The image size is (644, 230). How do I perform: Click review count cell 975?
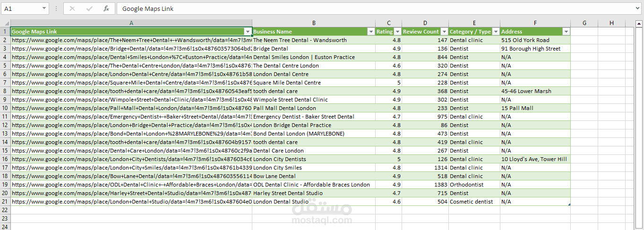[425, 117]
